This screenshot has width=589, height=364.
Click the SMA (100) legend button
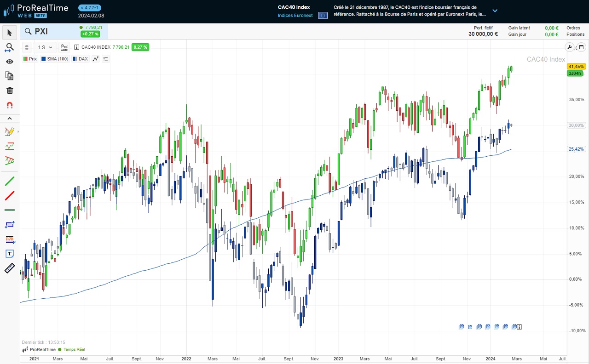55,59
